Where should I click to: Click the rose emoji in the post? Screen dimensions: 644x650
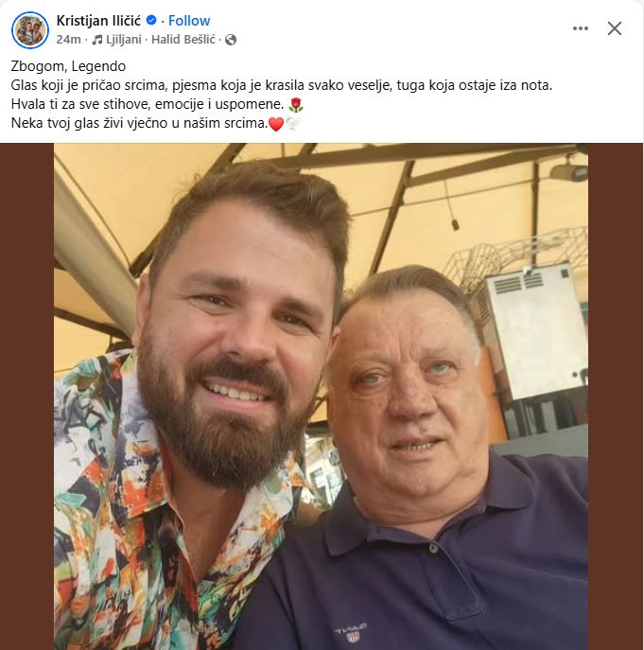coord(295,104)
